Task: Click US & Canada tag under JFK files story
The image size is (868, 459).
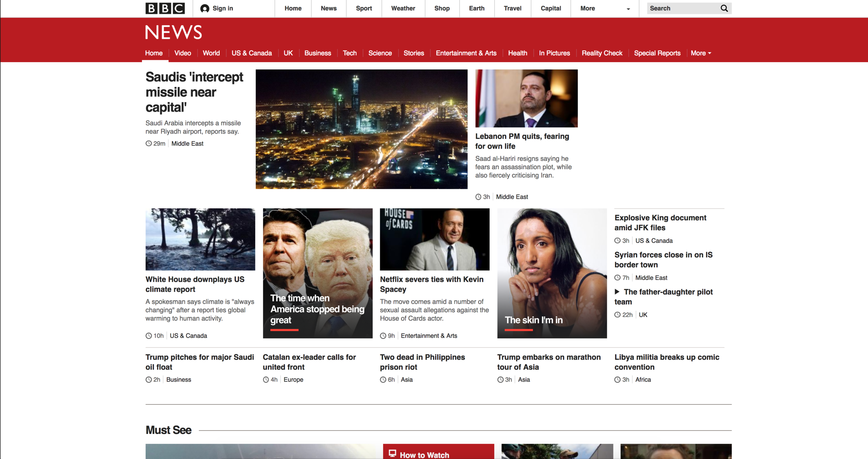Action: [654, 240]
